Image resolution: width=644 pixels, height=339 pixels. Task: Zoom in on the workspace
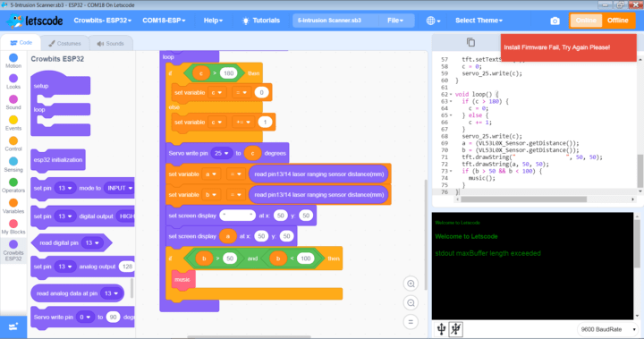point(411,284)
